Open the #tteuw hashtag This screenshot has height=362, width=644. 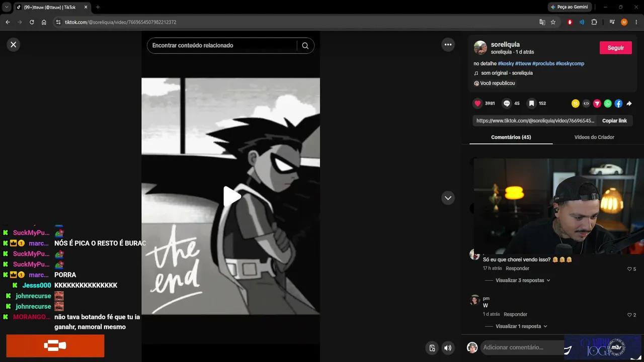click(523, 64)
